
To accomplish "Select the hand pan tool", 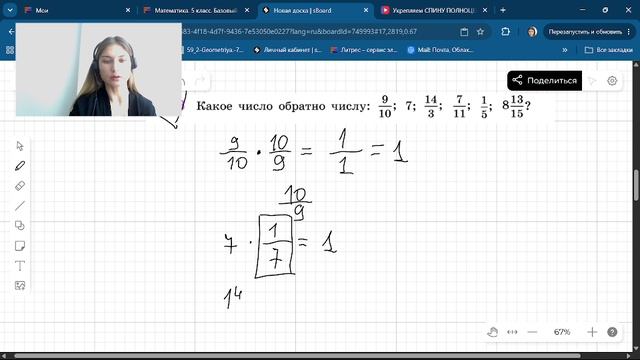I will tap(493, 332).
